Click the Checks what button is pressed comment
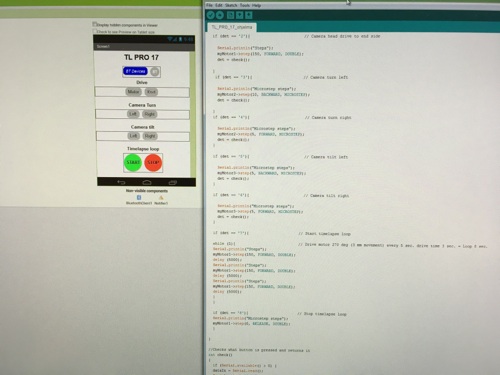Screen dimensions: 500x375 pos(259,350)
